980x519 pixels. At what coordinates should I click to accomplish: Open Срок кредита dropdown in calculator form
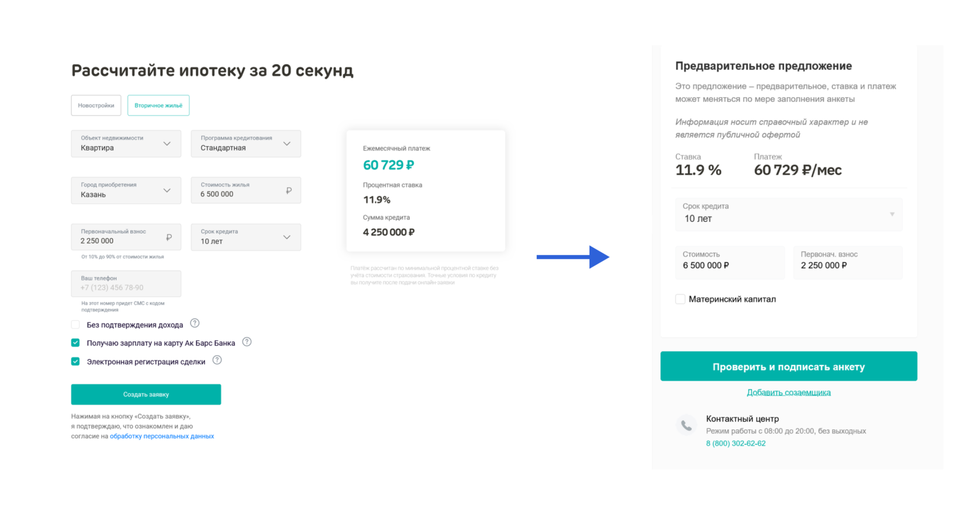pyautogui.click(x=246, y=237)
